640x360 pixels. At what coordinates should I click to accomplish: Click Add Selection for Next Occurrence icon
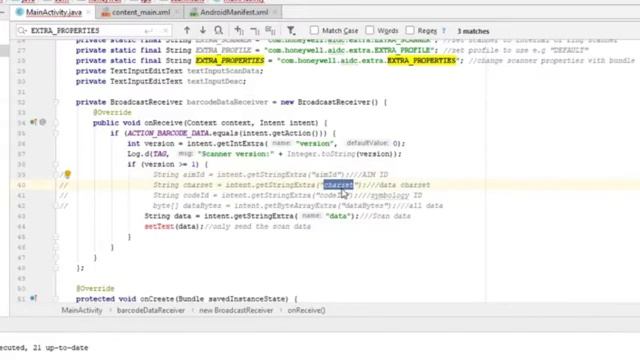click(x=239, y=31)
